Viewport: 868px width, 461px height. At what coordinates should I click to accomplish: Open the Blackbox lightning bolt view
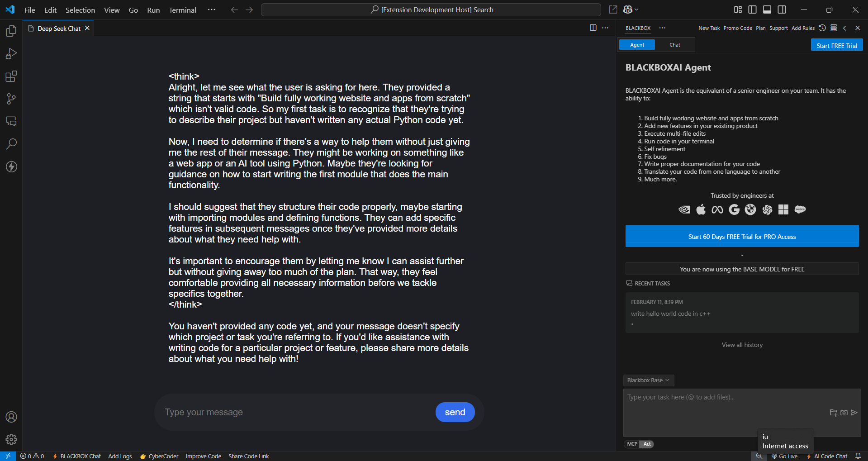(x=11, y=166)
